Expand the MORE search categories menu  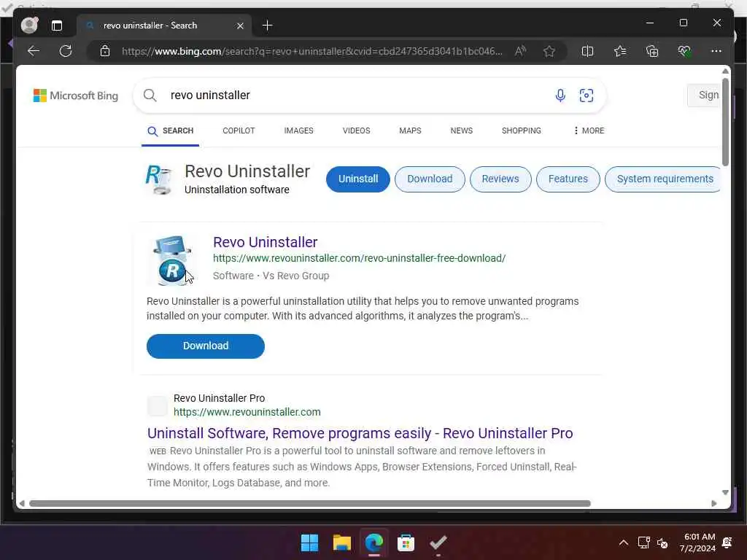(x=589, y=131)
